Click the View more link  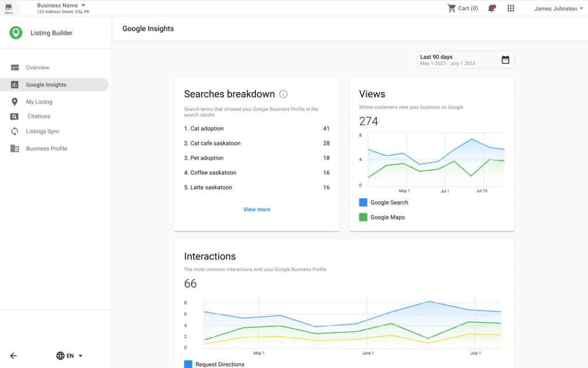(257, 209)
